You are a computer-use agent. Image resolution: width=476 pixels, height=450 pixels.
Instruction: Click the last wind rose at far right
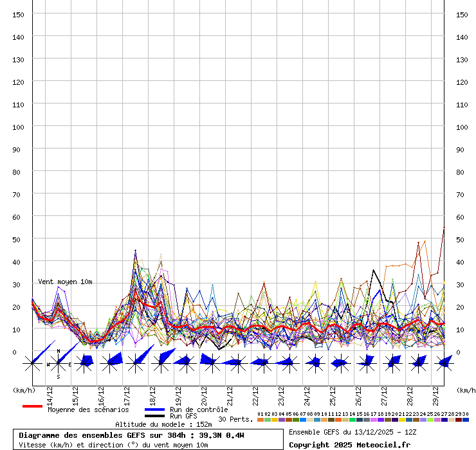point(444,363)
